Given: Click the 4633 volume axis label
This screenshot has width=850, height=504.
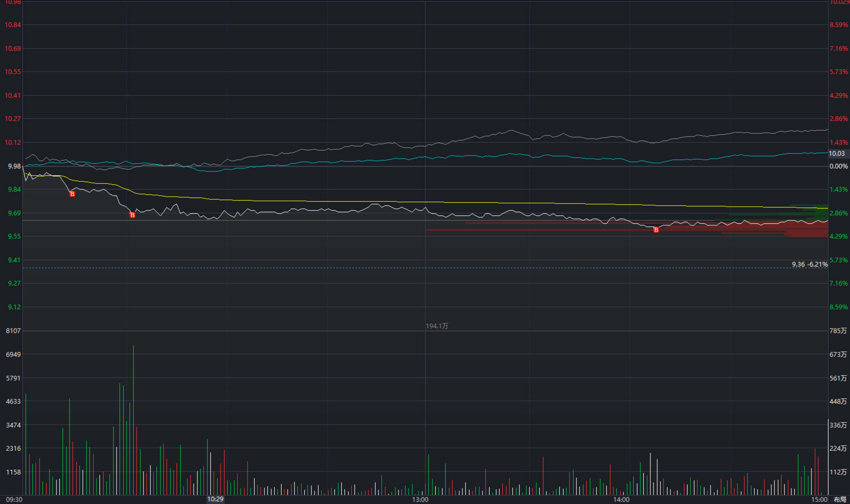Looking at the screenshot, I should pos(13,401).
